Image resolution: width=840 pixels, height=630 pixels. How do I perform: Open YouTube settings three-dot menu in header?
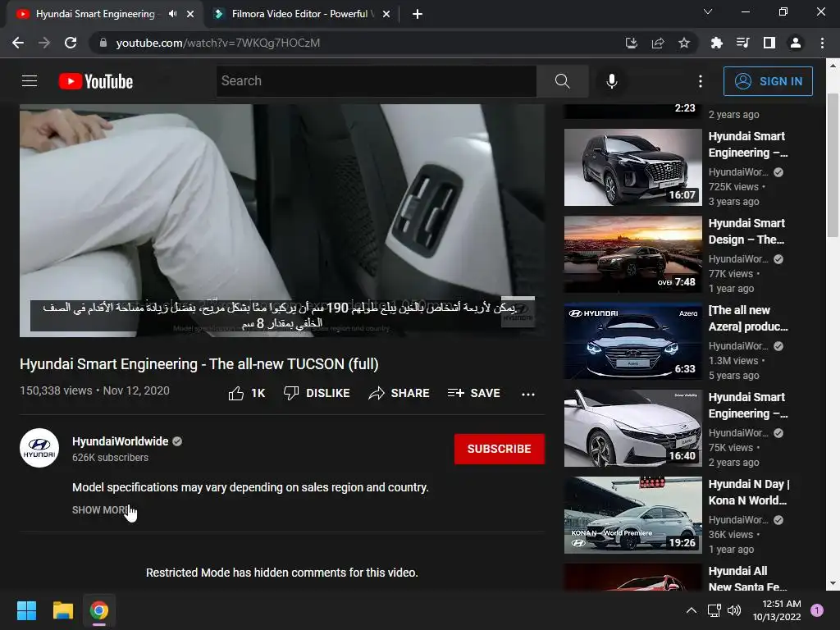point(701,81)
